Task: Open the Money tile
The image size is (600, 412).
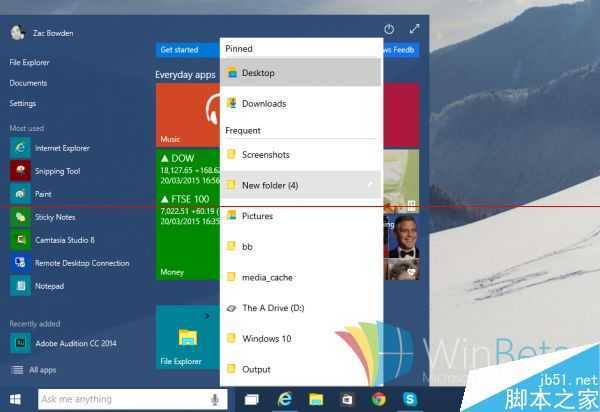Action: [x=188, y=215]
